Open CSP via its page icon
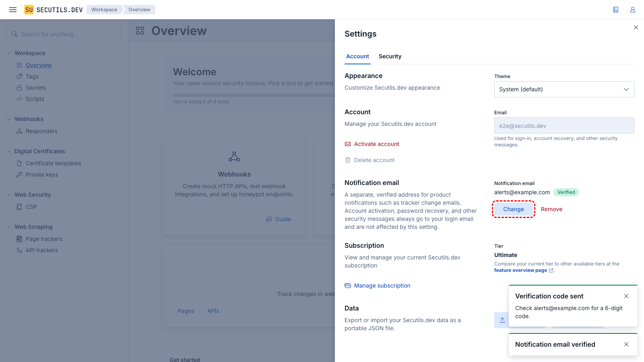Screen dimensions: 644x362 coord(19,207)
